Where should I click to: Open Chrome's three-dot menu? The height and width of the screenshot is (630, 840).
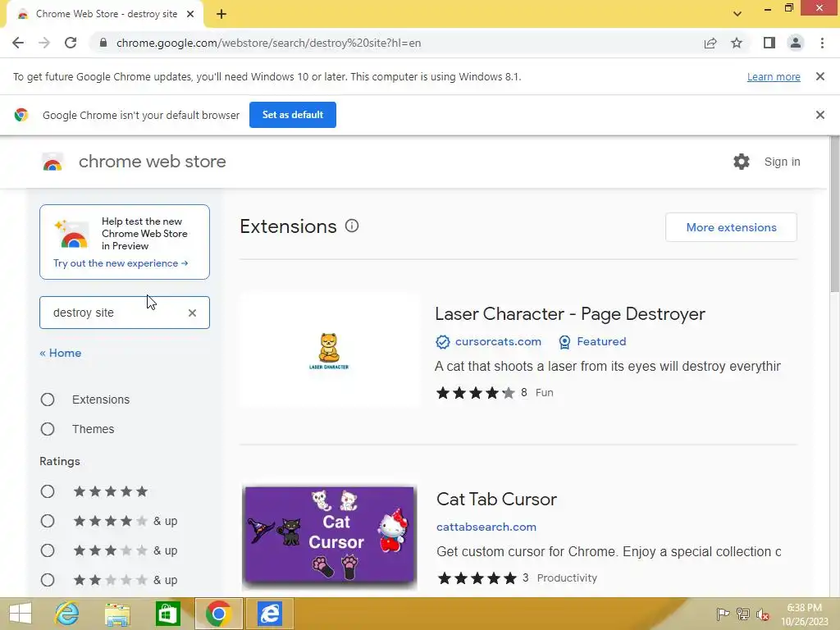click(822, 43)
